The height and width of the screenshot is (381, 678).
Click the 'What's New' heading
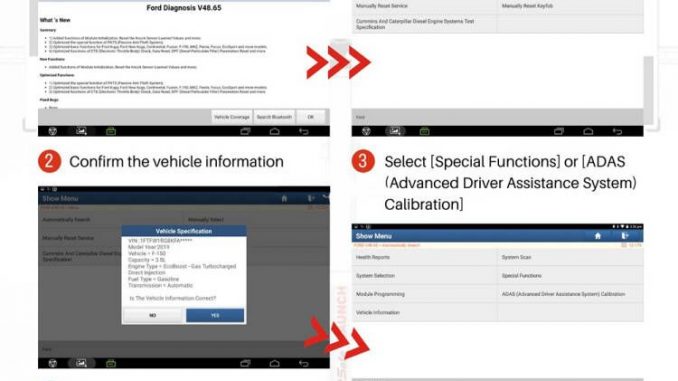tap(55, 20)
